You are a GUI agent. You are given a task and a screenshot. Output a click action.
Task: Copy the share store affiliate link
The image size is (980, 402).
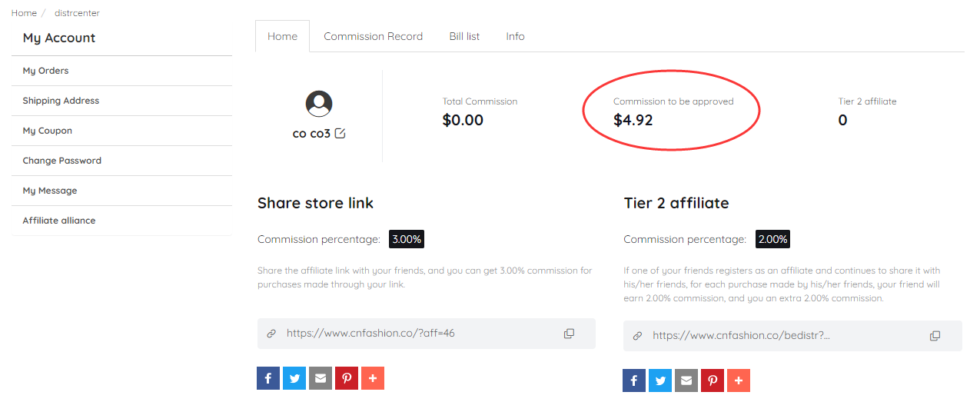click(x=569, y=334)
